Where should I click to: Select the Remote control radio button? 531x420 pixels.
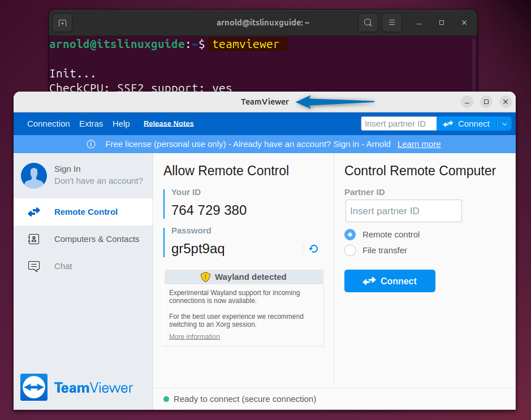coord(350,235)
